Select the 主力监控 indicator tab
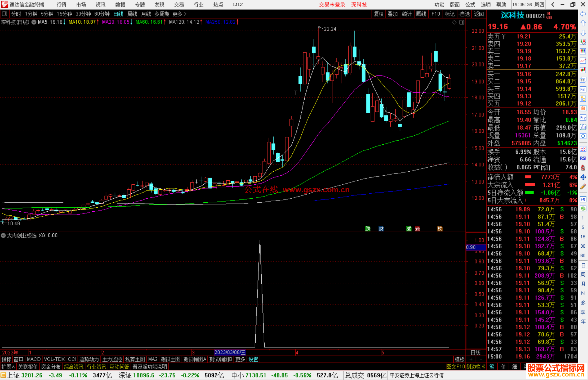 (112, 360)
